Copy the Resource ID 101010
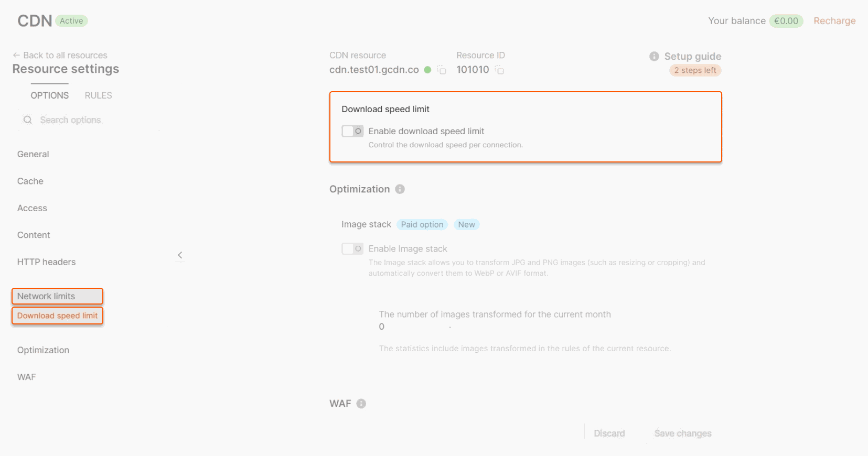The image size is (868, 456). pos(499,70)
